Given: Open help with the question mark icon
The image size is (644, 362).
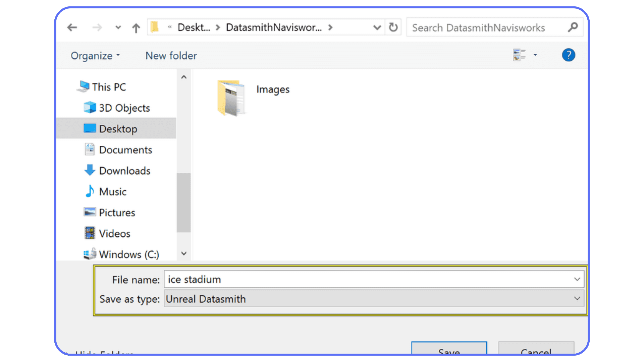Looking at the screenshot, I should tap(569, 55).
